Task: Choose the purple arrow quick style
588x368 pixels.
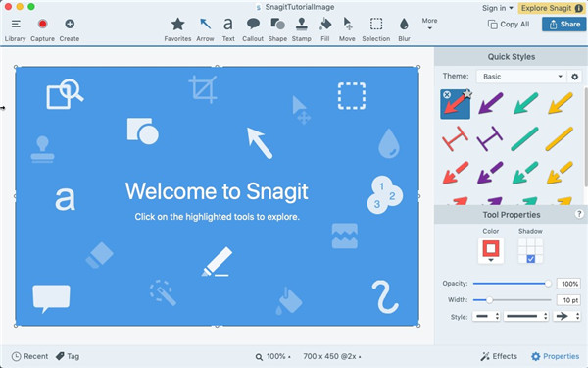Action: 490,103
